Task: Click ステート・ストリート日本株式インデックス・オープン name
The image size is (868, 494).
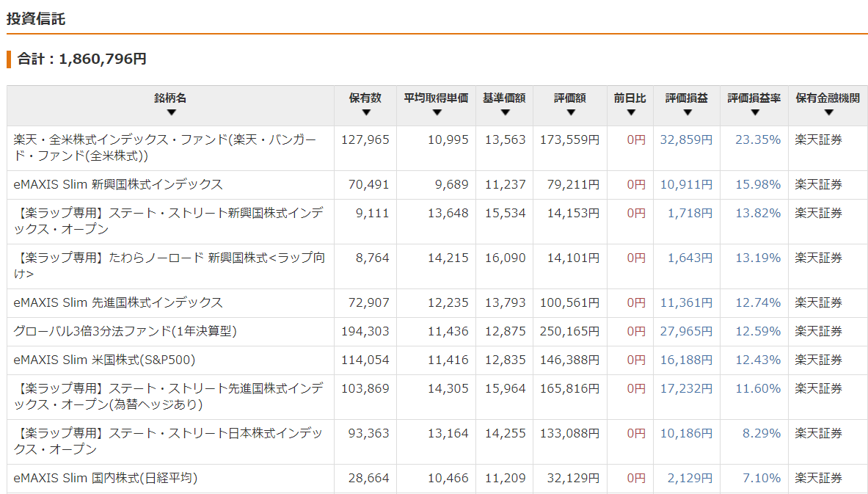Action: [x=168, y=441]
